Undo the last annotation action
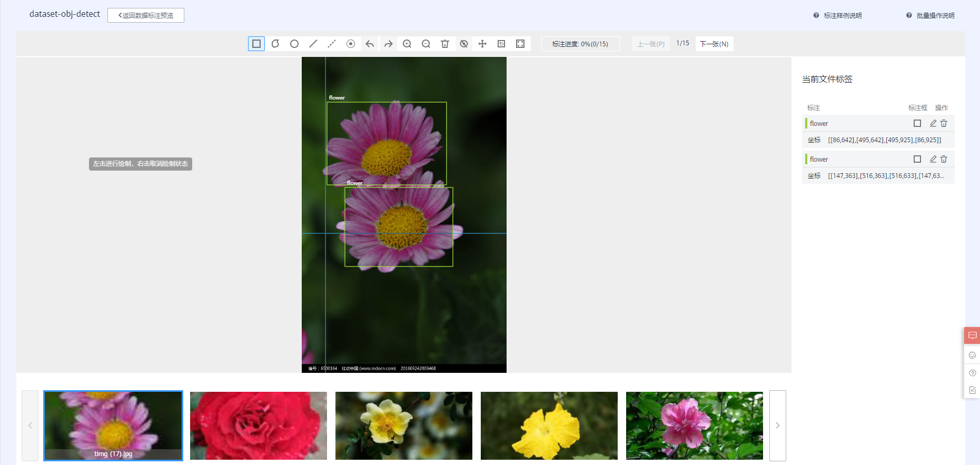The image size is (980, 465). coord(370,44)
